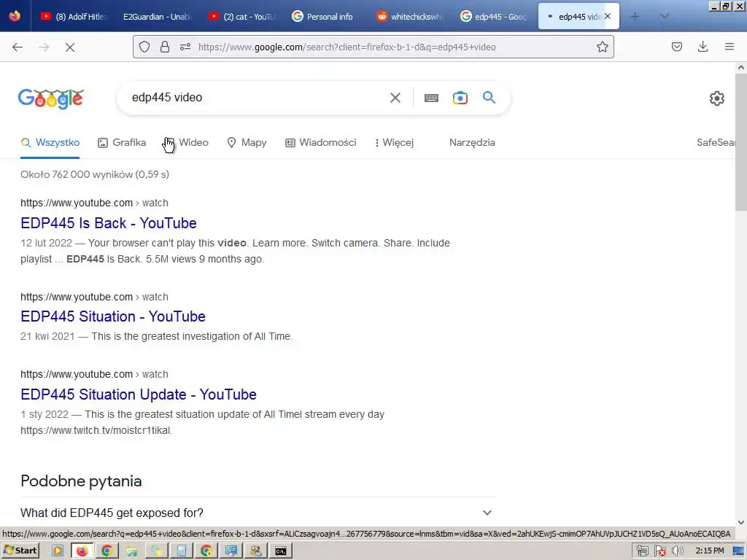Click the URL above 'EDP445 Situation - YouTube'
The height and width of the screenshot is (560, 747).
(x=94, y=297)
